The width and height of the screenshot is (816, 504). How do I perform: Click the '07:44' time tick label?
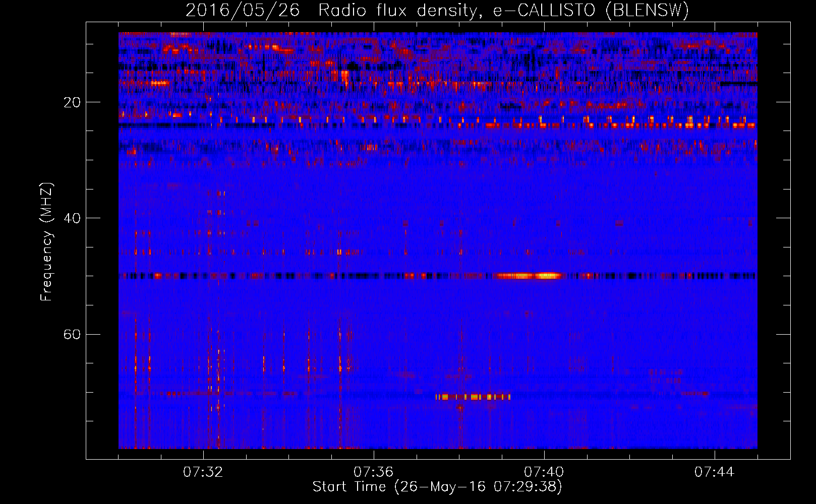(x=714, y=472)
